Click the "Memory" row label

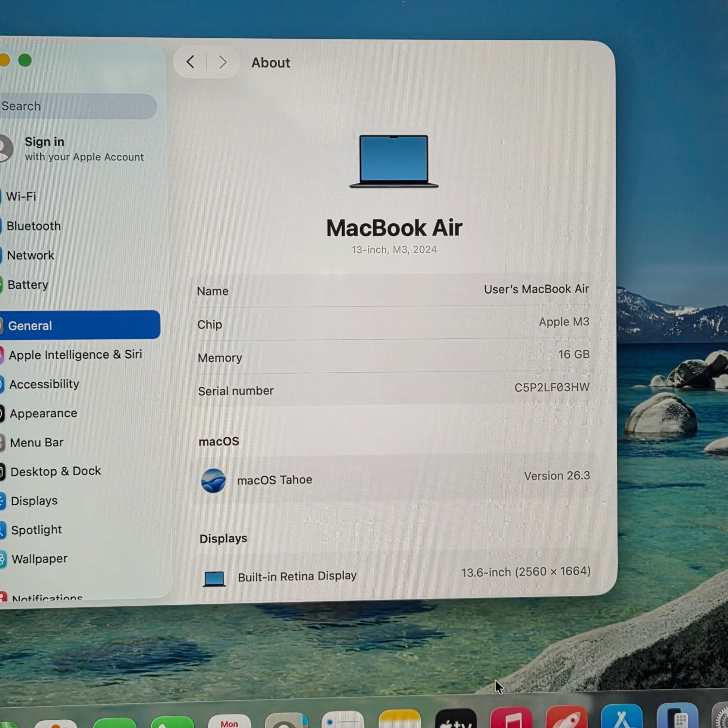[220, 358]
